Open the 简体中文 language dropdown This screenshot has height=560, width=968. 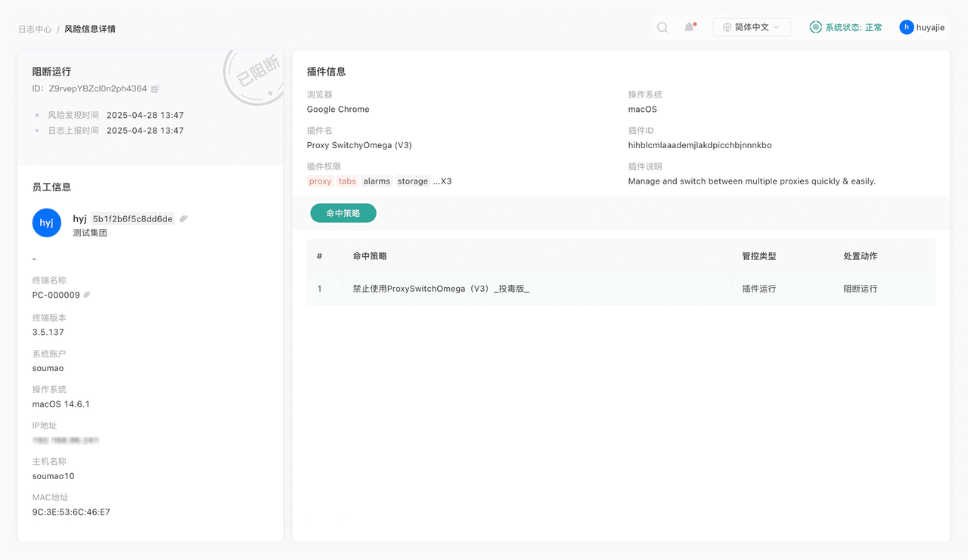tap(752, 27)
